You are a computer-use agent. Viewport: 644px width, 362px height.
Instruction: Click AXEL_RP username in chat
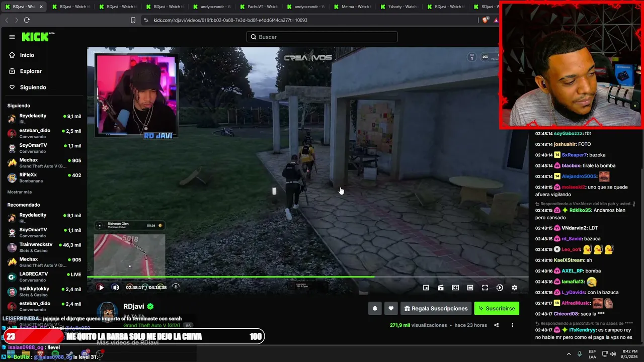pos(573,271)
